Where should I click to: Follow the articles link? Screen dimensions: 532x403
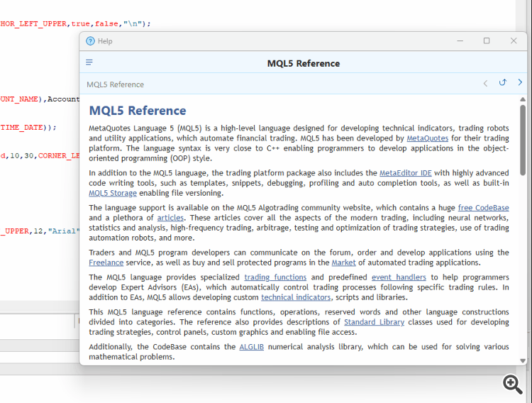point(170,218)
